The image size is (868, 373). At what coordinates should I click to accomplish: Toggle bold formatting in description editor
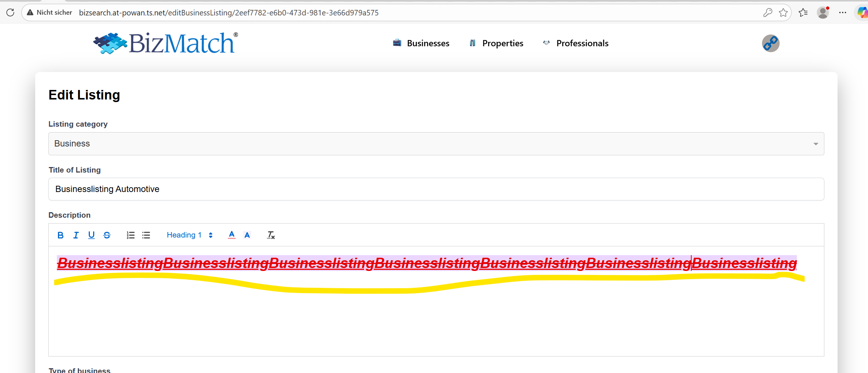61,235
